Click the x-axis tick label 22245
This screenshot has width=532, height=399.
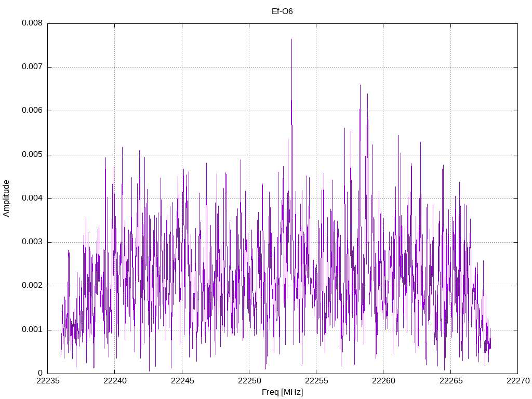pos(182,381)
